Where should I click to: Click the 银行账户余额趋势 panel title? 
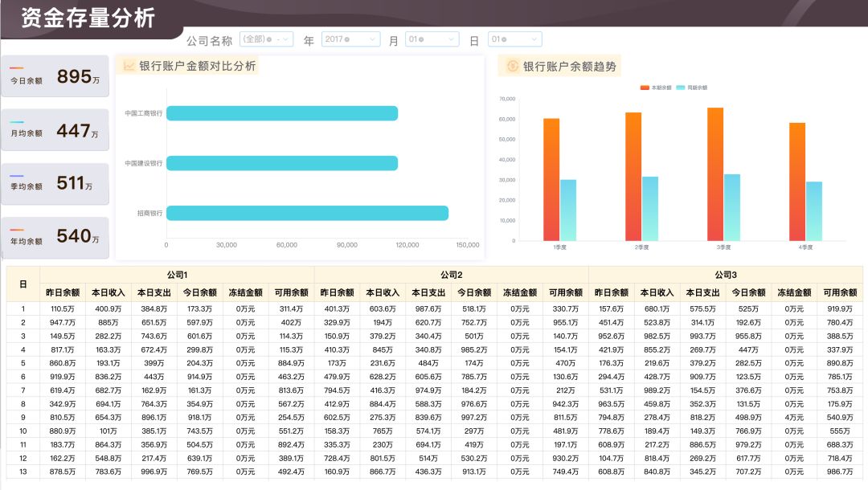[x=570, y=67]
